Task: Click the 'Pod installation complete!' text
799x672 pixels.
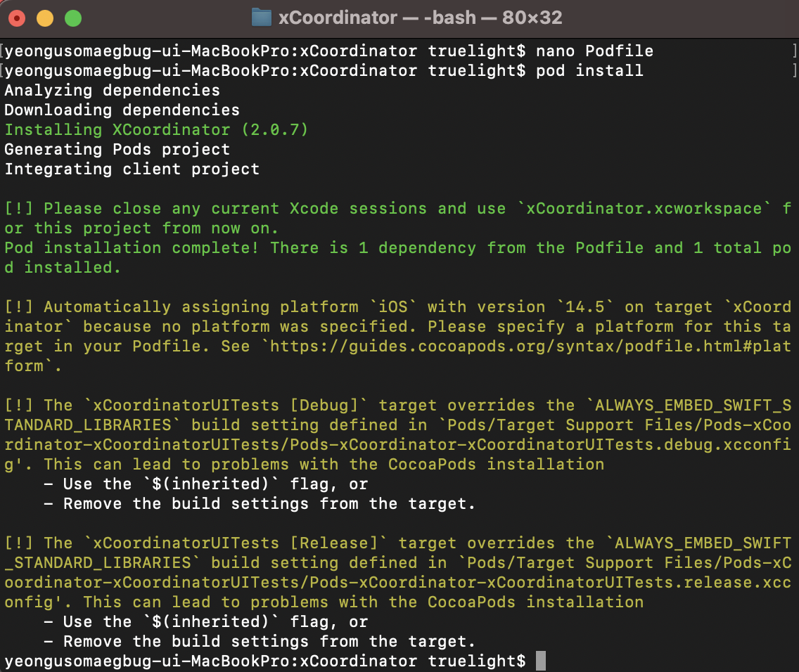Action: pyautogui.click(x=132, y=248)
